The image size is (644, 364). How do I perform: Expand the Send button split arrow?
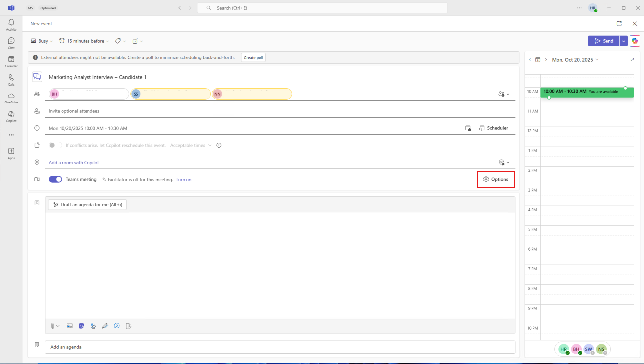coord(623,41)
